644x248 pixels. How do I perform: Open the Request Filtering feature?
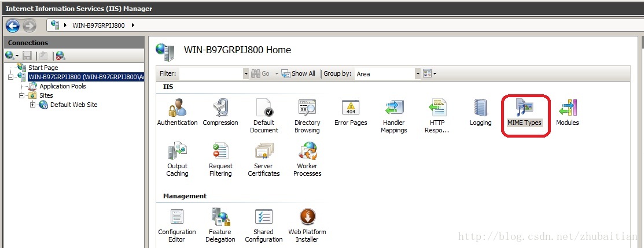click(x=220, y=160)
